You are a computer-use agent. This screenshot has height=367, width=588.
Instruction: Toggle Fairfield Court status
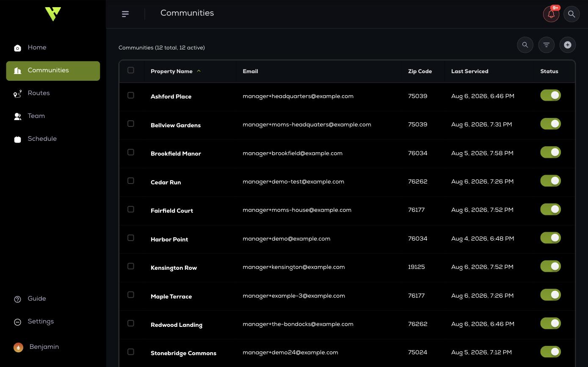point(551,209)
